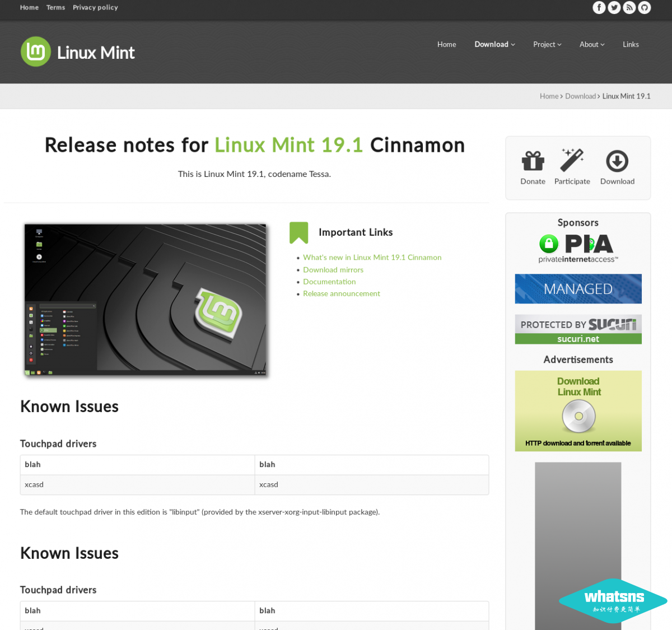The height and width of the screenshot is (630, 672).
Task: Expand the Download dropdown in navigation
Action: [x=494, y=44]
